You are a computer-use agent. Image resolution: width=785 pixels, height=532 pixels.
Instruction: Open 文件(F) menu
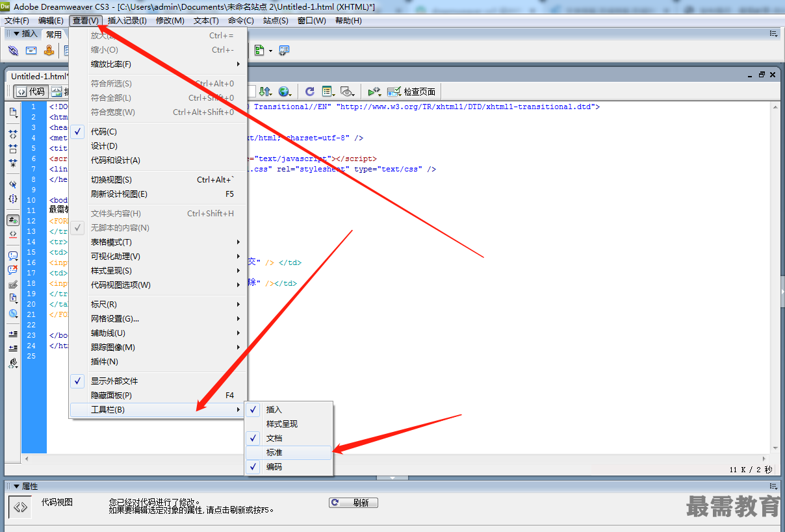(x=16, y=20)
